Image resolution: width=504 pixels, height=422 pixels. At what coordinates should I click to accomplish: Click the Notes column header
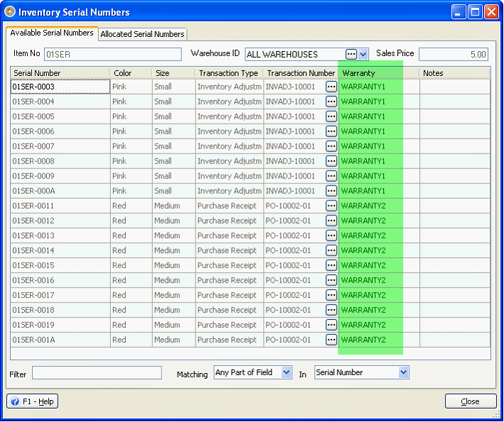[455, 73]
